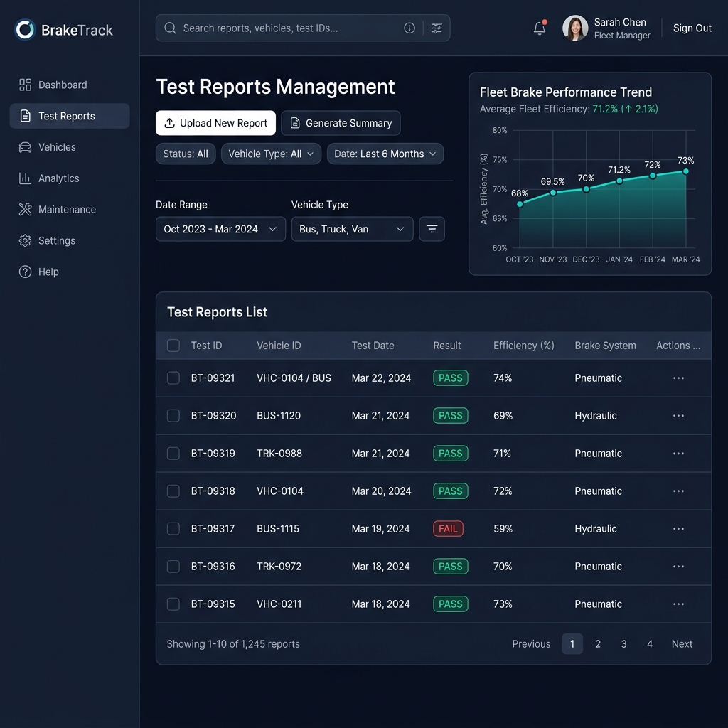Open actions menu for BT-09318
728x728 pixels.
(678, 491)
